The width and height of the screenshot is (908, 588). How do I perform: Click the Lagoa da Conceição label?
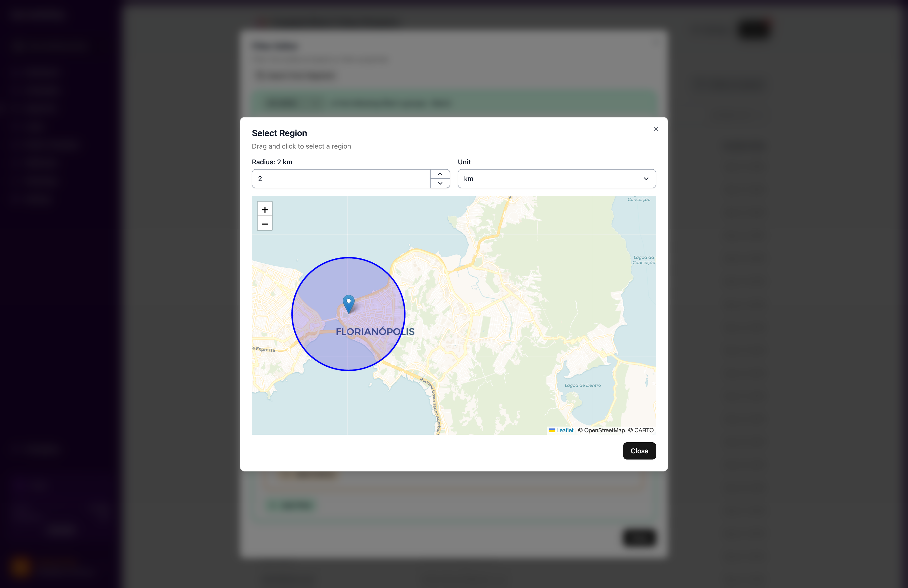pyautogui.click(x=644, y=260)
